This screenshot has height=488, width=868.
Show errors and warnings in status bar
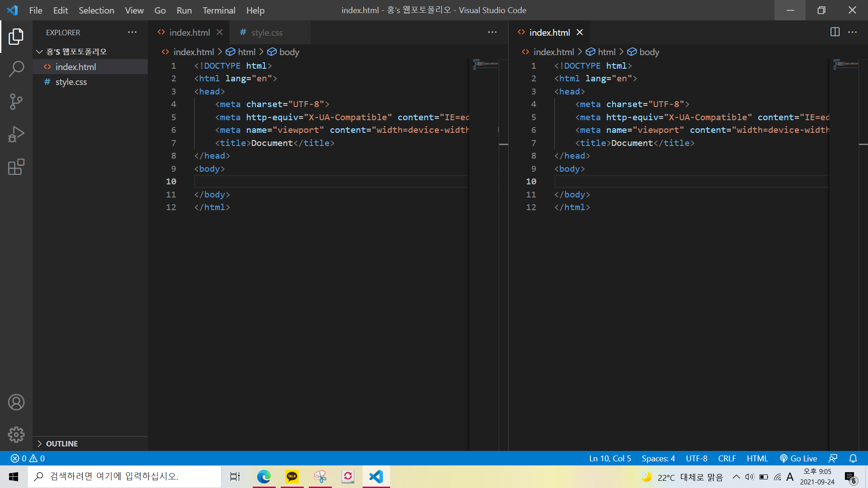(28, 458)
